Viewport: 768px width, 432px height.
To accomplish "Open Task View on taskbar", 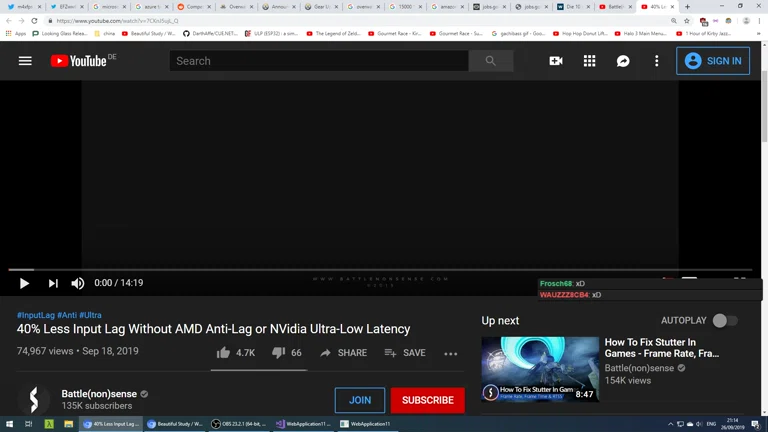I will point(28,424).
